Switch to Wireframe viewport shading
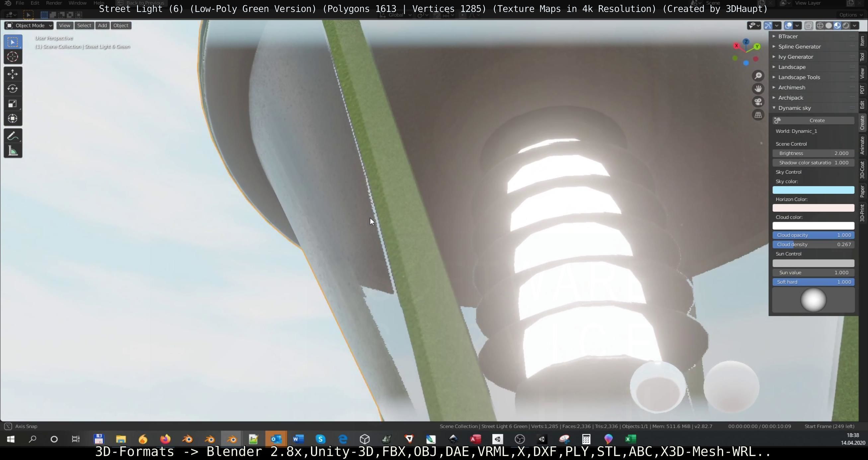This screenshot has height=460, width=868. pyautogui.click(x=820, y=26)
